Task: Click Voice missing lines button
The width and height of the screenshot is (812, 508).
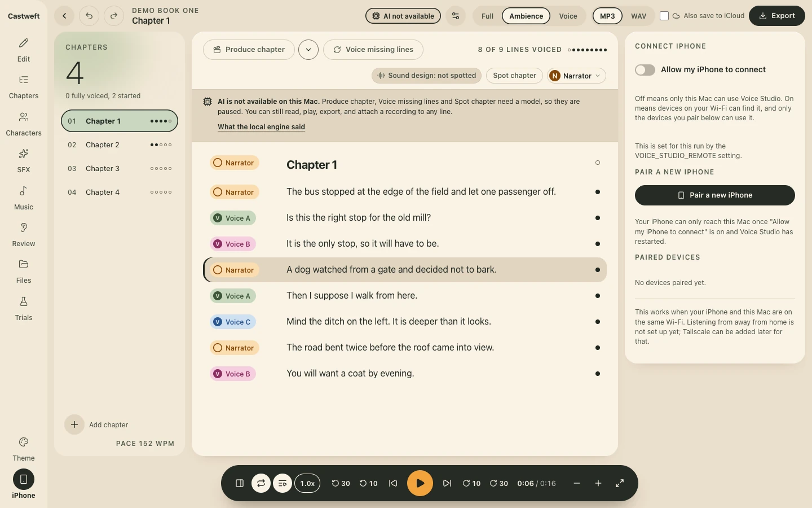Action: coord(373,50)
